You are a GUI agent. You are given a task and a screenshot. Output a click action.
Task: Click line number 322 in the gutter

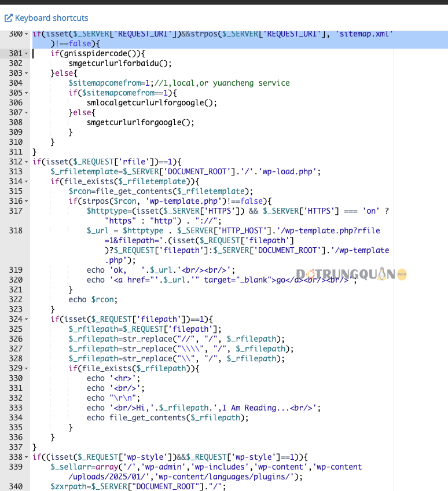point(16,300)
